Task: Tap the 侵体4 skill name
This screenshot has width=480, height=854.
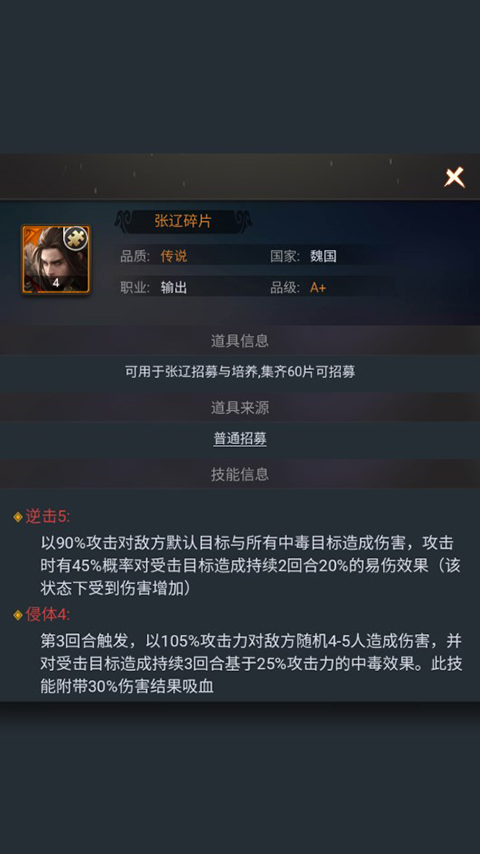Action: point(47,615)
